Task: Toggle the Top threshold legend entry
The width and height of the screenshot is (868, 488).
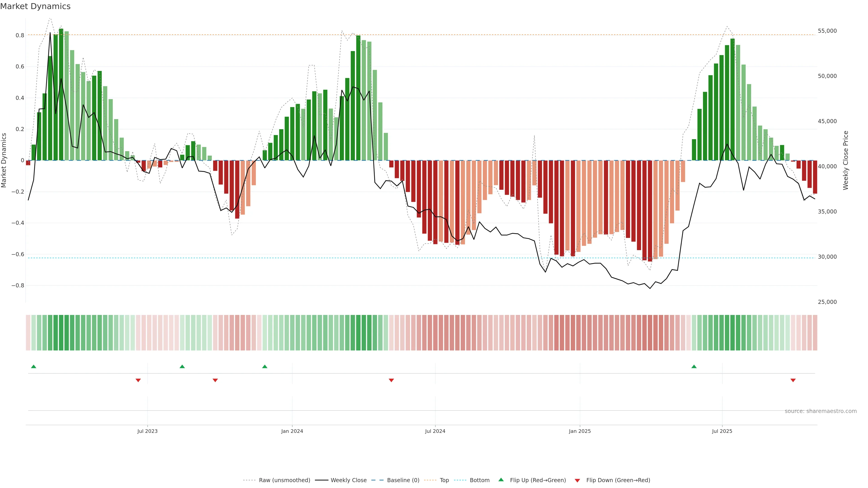Action: tap(444, 480)
